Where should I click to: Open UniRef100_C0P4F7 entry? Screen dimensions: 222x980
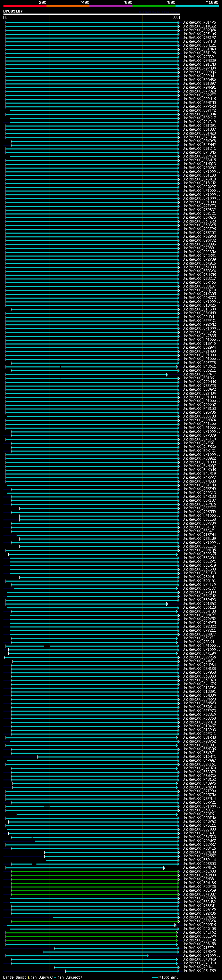(x=199, y=374)
